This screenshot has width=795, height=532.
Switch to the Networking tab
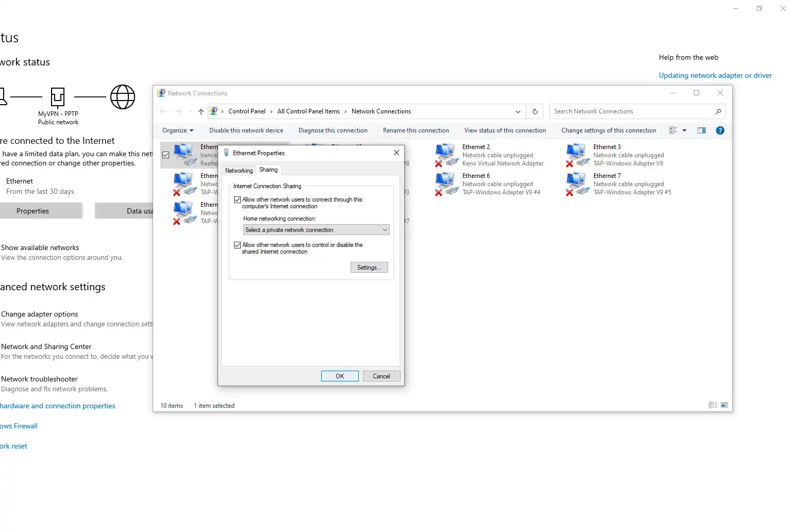[x=239, y=171]
